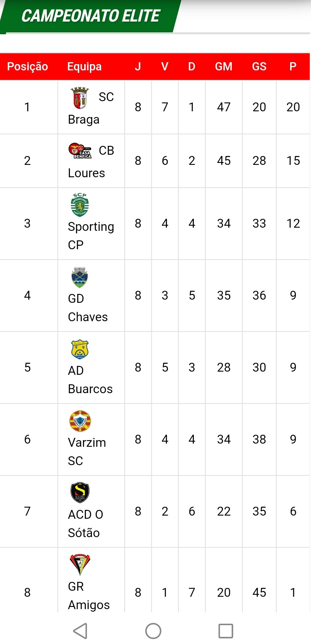
Task: Tap the GM goals scored header
Action: pyautogui.click(x=224, y=67)
